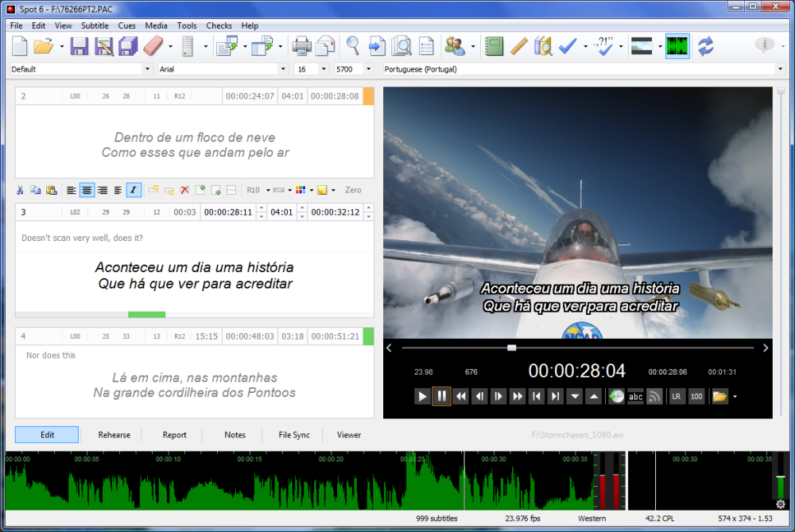Switch to the Rehearse tab
The height and width of the screenshot is (532, 795).
[114, 435]
